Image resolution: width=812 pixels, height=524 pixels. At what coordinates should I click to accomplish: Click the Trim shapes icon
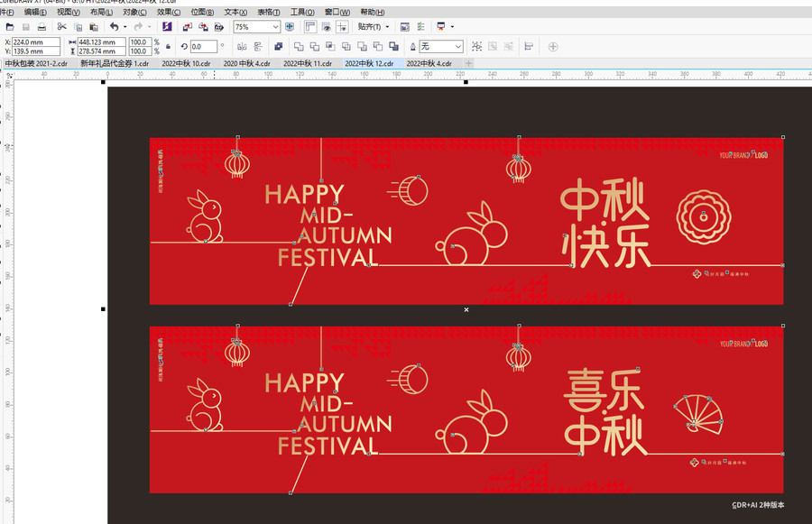(x=314, y=47)
